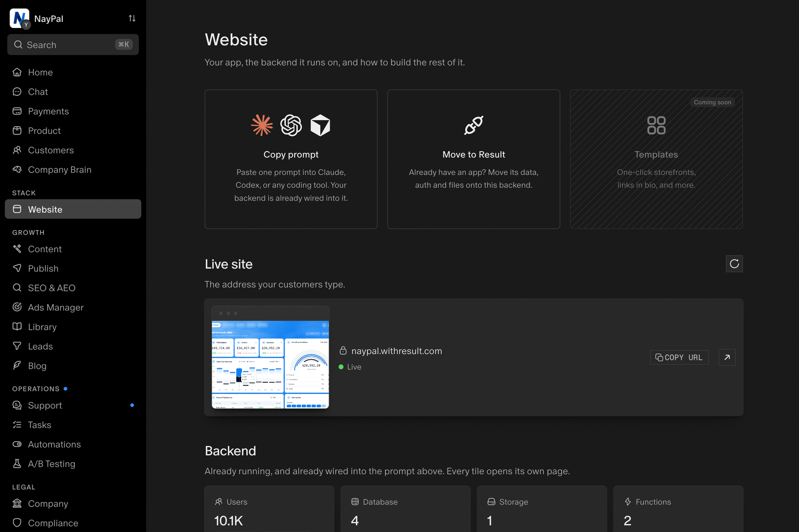The height and width of the screenshot is (532, 799).
Task: Click the Library book icon
Action: click(x=17, y=326)
